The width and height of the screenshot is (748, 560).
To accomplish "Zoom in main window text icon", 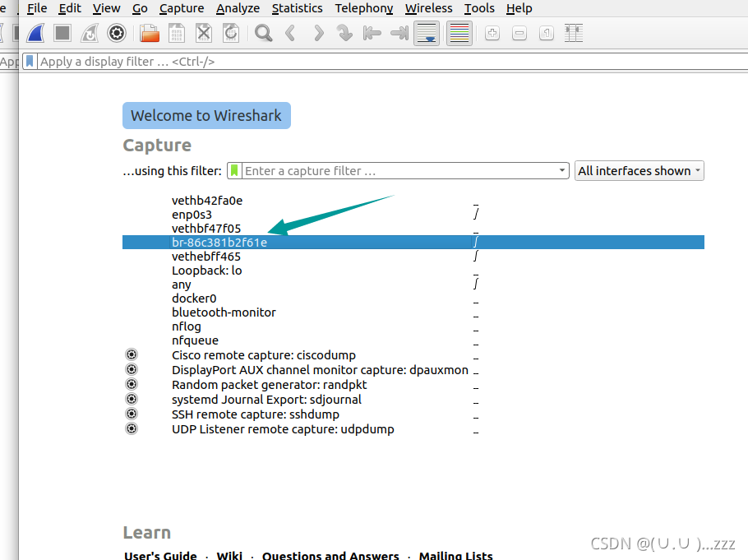I will pos(492,34).
